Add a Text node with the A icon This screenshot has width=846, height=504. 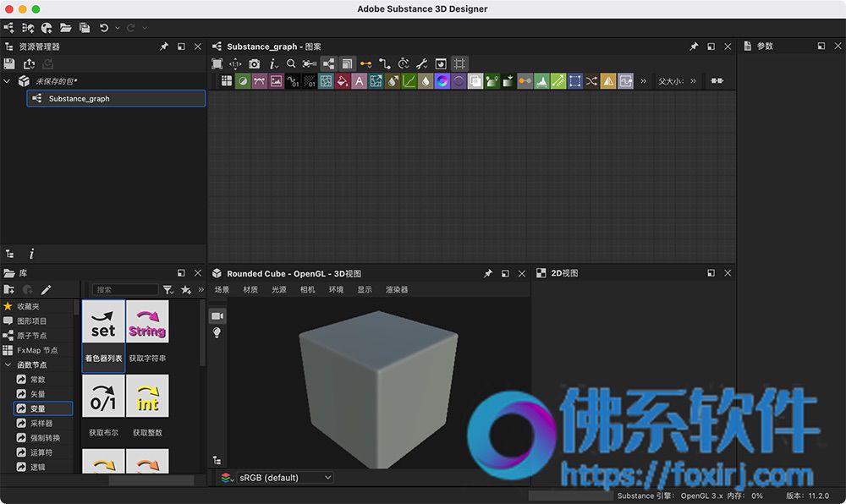pyautogui.click(x=359, y=81)
